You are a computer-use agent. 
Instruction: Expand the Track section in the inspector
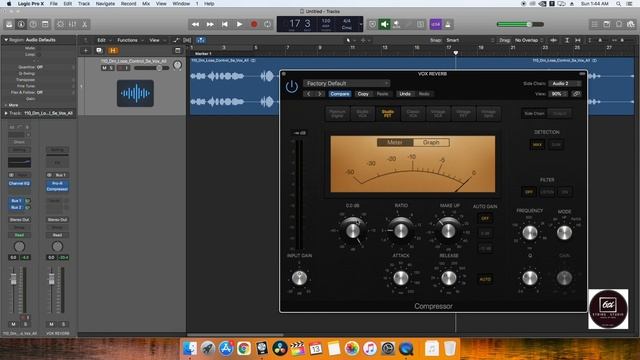tap(6, 113)
